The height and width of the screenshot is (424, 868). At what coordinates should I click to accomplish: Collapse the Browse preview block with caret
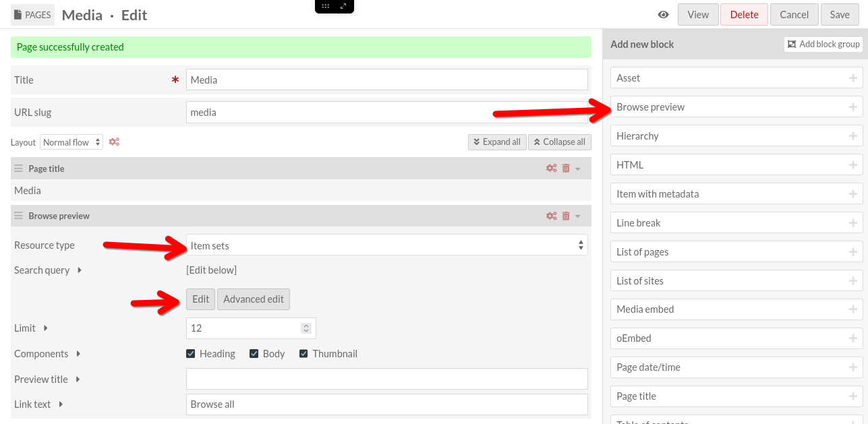click(578, 216)
